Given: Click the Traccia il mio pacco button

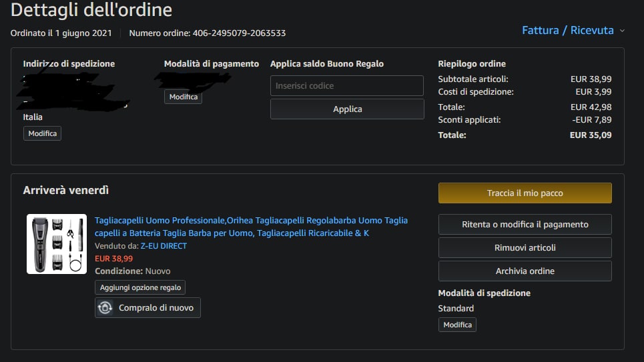Looking at the screenshot, I should click(x=525, y=193).
